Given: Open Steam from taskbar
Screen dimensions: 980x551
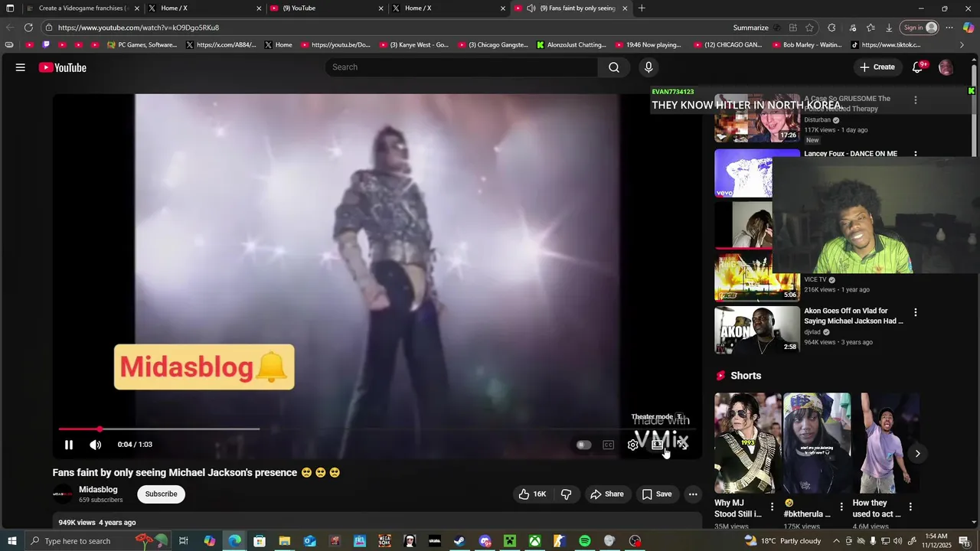Looking at the screenshot, I should [x=459, y=541].
